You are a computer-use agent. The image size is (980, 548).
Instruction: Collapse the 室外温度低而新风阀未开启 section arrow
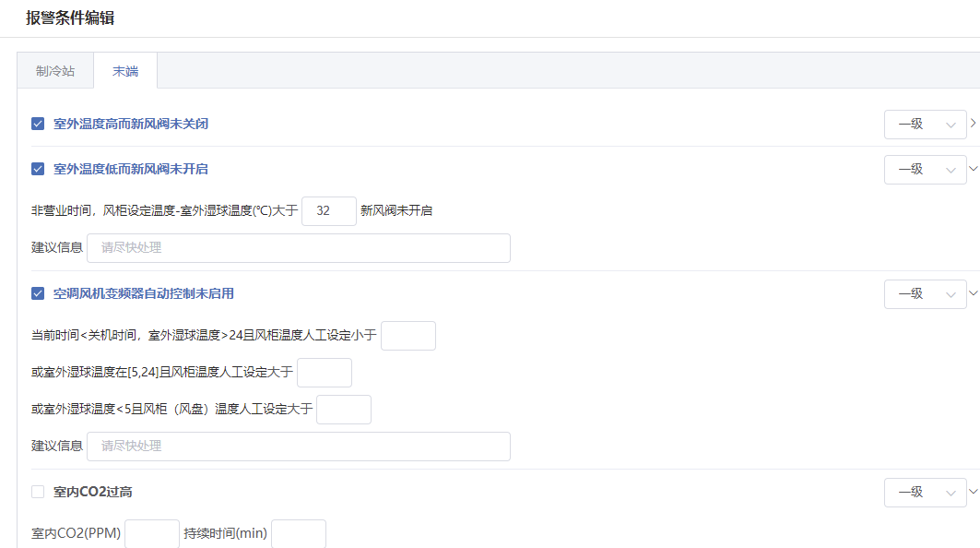(974, 168)
